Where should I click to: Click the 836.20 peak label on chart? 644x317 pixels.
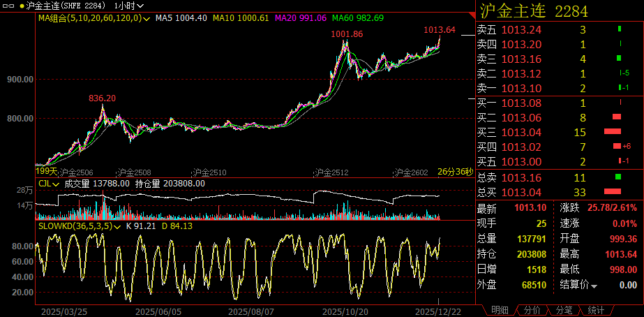[x=102, y=98]
